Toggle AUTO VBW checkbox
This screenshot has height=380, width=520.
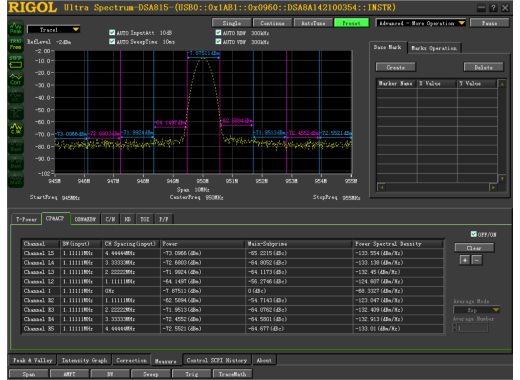click(218, 41)
